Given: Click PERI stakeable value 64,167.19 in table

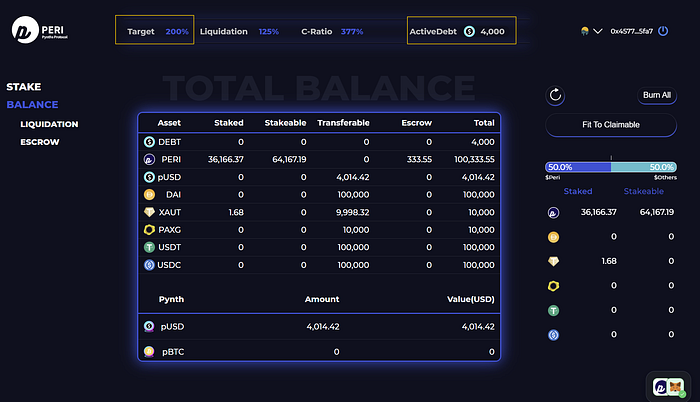Looking at the screenshot, I should coord(289,159).
